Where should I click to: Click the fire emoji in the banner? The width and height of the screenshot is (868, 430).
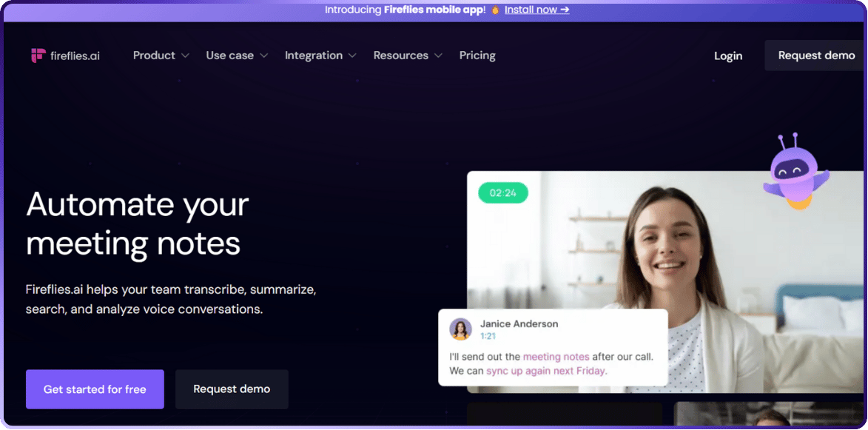click(x=496, y=10)
